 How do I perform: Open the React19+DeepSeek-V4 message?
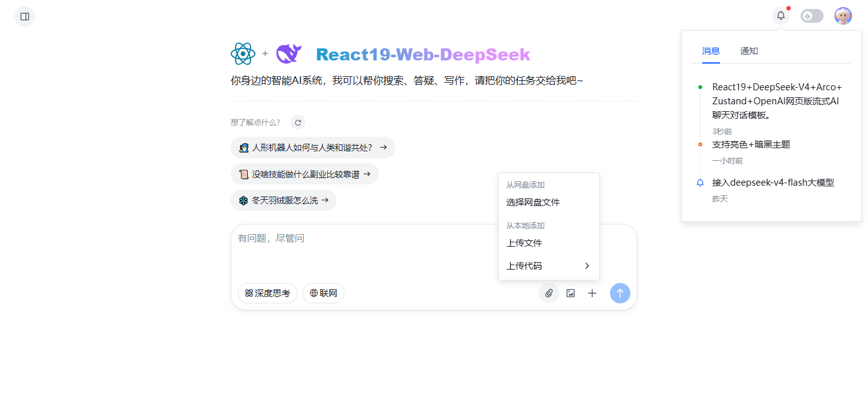[776, 101]
